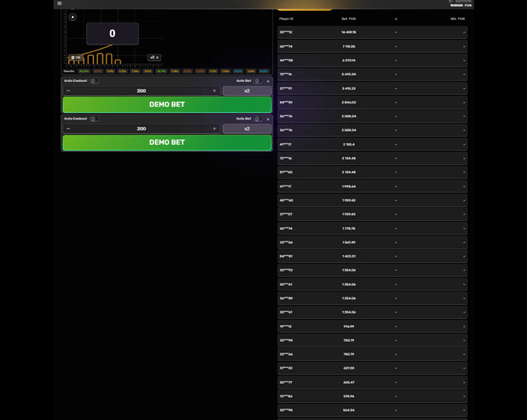Close the second bet panel
This screenshot has width=527, height=420.
coord(268,119)
